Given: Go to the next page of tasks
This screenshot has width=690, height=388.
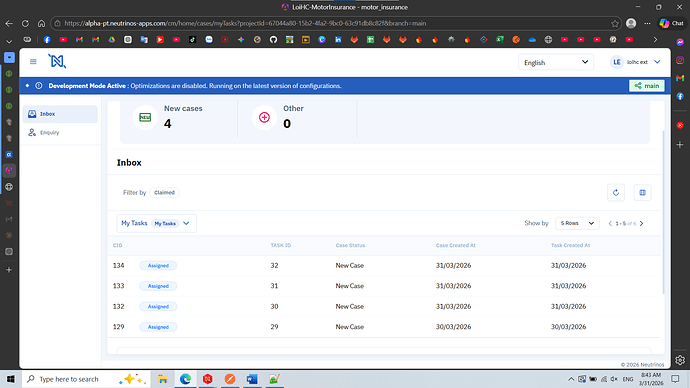Looking at the screenshot, I should click(642, 223).
